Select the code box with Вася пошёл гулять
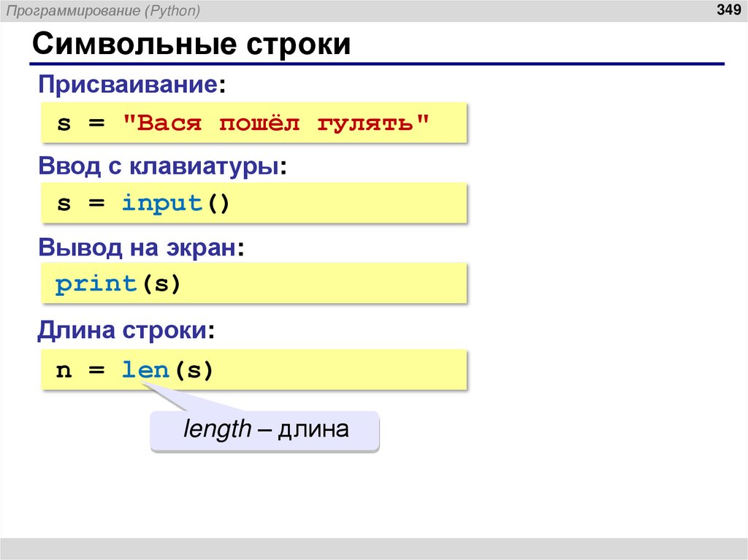Viewport: 748px width, 560px height. click(252, 123)
